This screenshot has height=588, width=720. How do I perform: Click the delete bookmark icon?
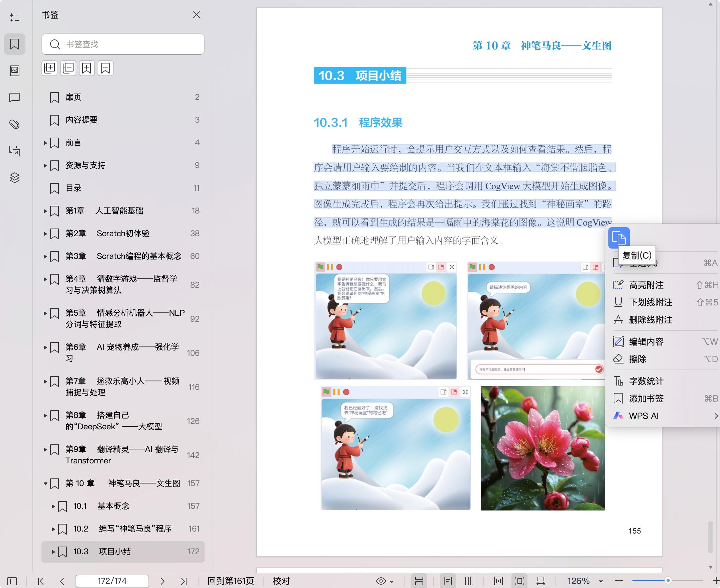tap(105, 68)
